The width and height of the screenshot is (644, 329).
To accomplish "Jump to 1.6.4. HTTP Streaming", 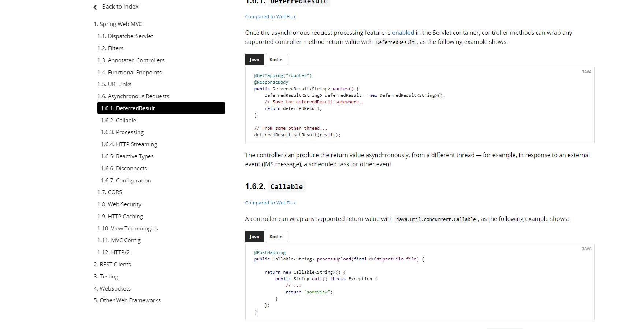I will point(129,144).
